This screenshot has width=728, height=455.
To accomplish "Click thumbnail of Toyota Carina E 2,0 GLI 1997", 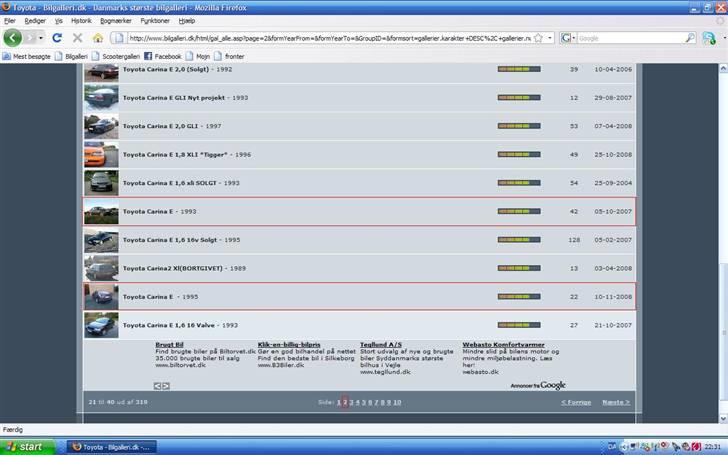I will (x=101, y=126).
